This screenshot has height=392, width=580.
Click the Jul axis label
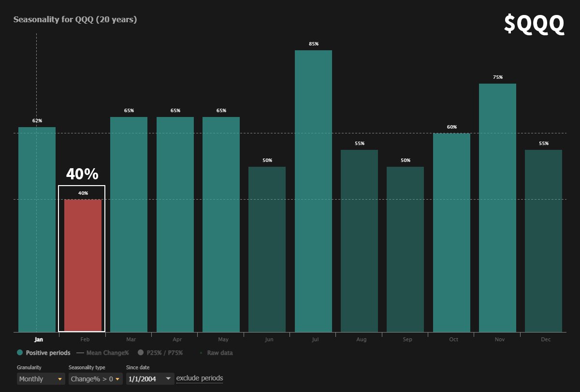pos(315,339)
